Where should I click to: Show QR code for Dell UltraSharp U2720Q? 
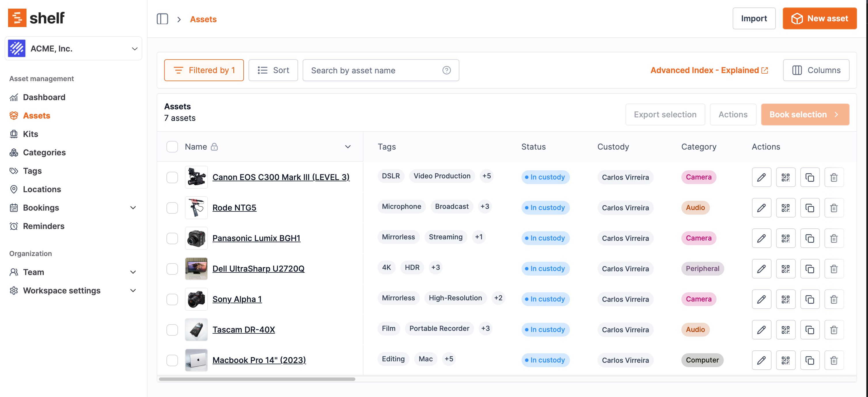(785, 269)
